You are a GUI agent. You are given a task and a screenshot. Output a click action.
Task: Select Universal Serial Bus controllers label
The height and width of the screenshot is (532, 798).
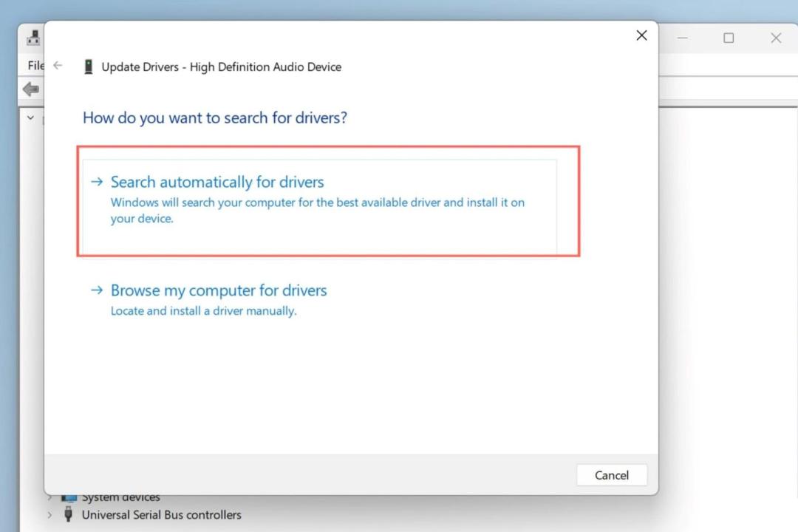(162, 515)
